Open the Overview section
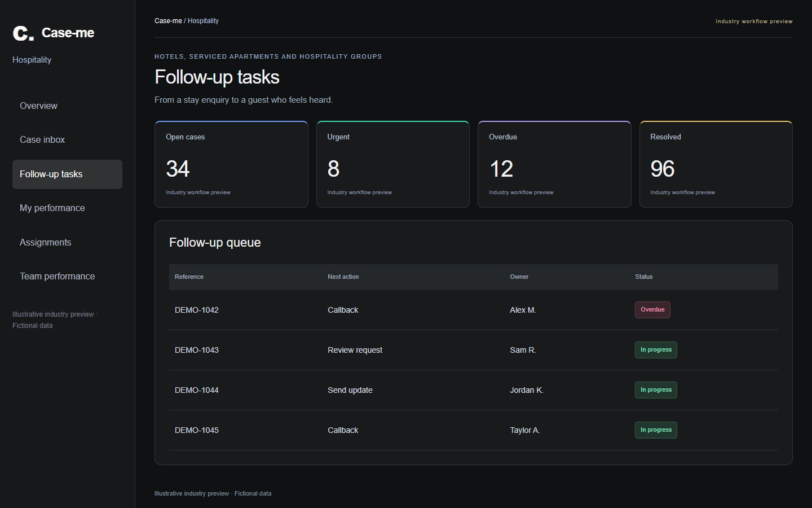 pyautogui.click(x=67, y=106)
